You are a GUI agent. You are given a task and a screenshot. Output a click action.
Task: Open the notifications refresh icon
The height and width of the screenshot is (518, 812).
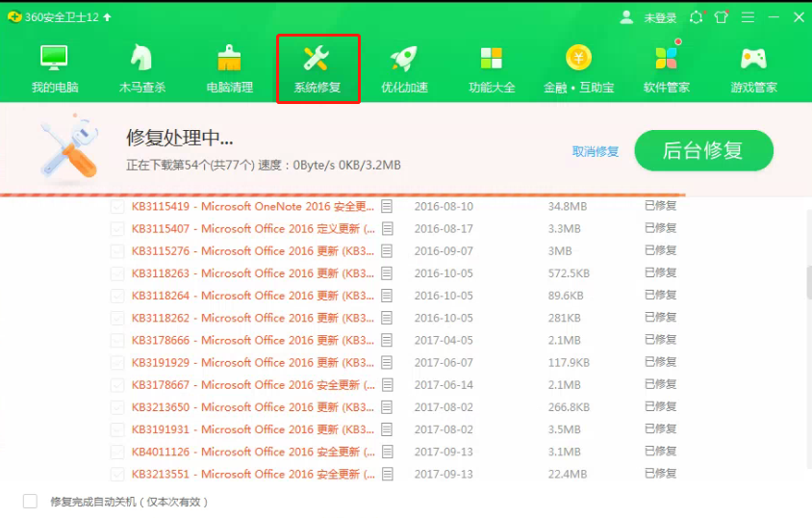point(697,17)
